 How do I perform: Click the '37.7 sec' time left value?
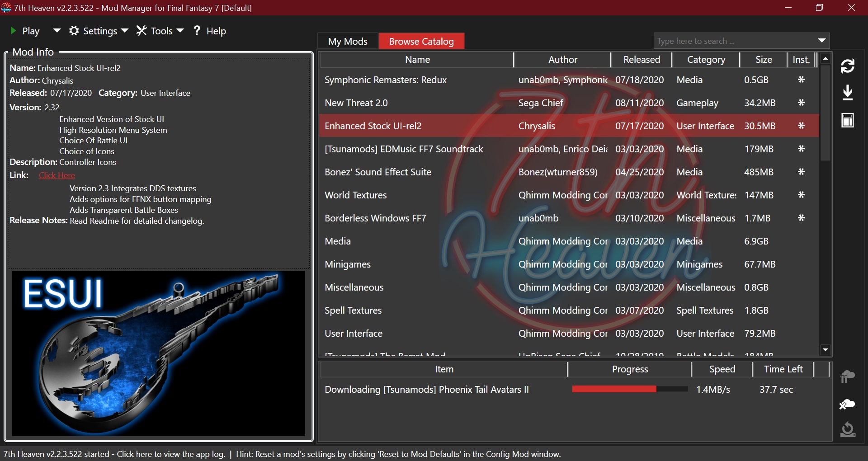[776, 390]
